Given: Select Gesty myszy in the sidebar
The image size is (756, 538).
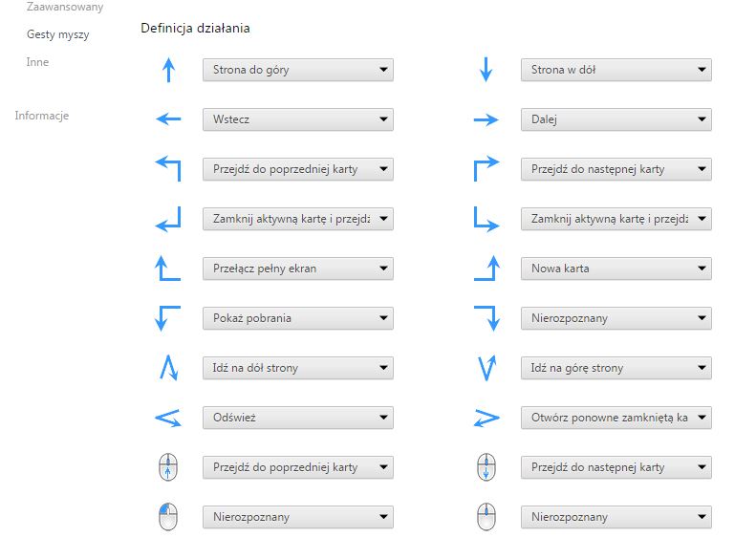Looking at the screenshot, I should [58, 34].
